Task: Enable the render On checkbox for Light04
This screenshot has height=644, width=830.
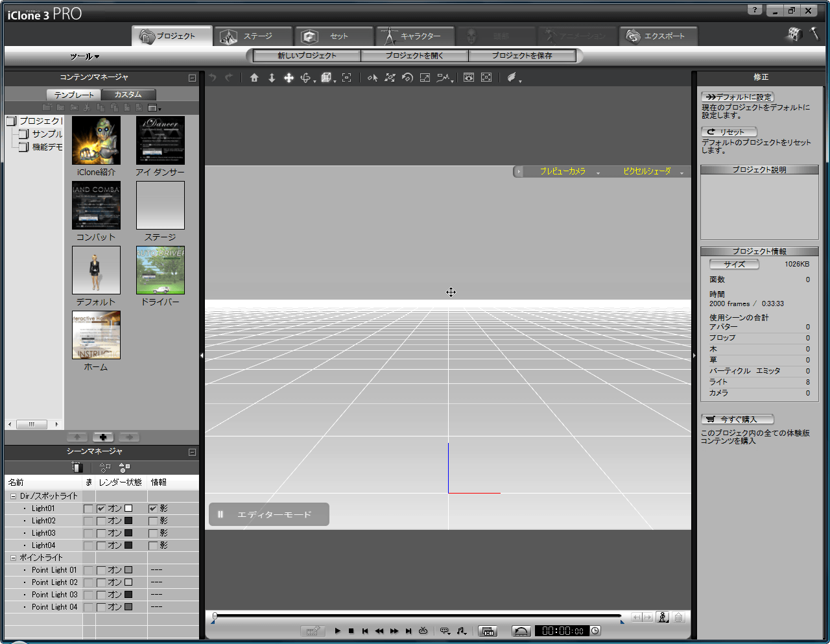Action: pos(101,545)
